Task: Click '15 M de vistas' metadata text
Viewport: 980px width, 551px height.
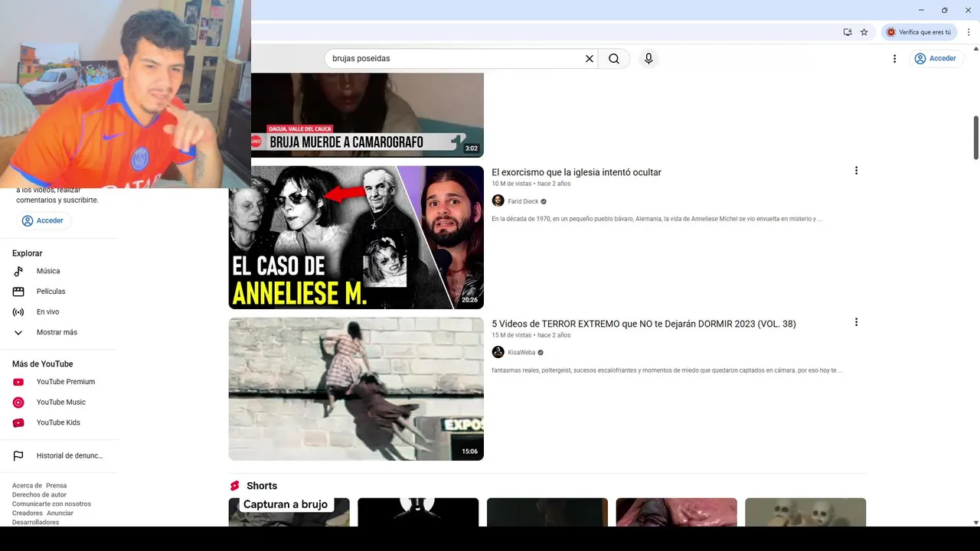Action: [x=511, y=335]
